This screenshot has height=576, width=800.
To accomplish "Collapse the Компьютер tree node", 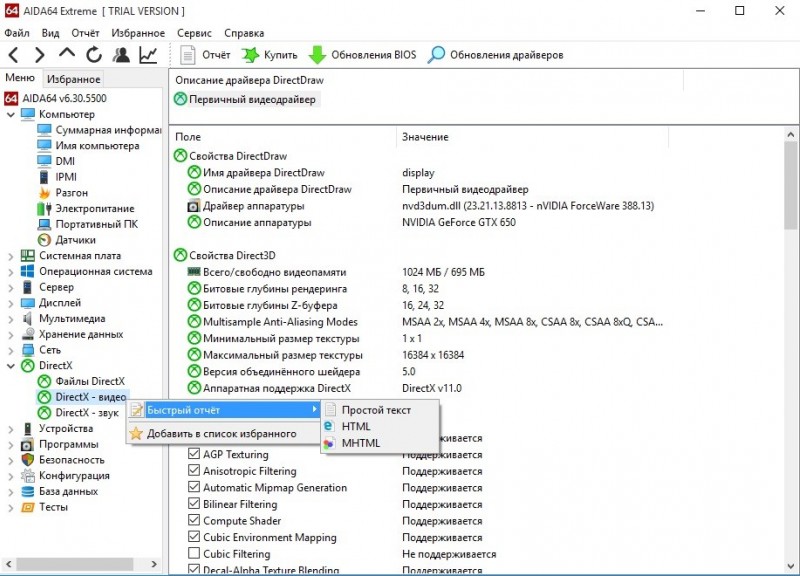I will (x=11, y=115).
